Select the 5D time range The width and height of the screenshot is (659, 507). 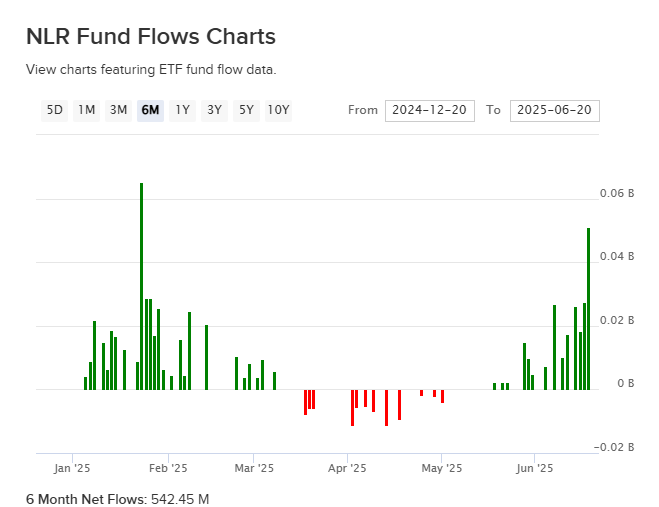tap(55, 110)
